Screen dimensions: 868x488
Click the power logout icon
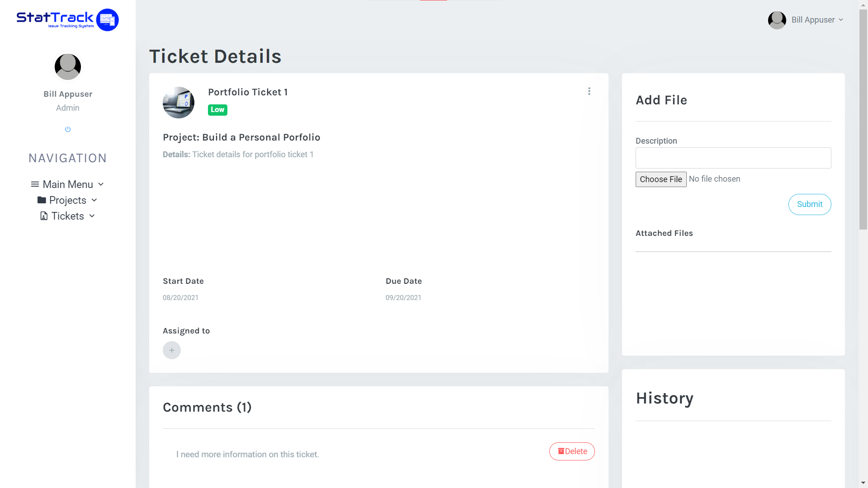[x=68, y=129]
